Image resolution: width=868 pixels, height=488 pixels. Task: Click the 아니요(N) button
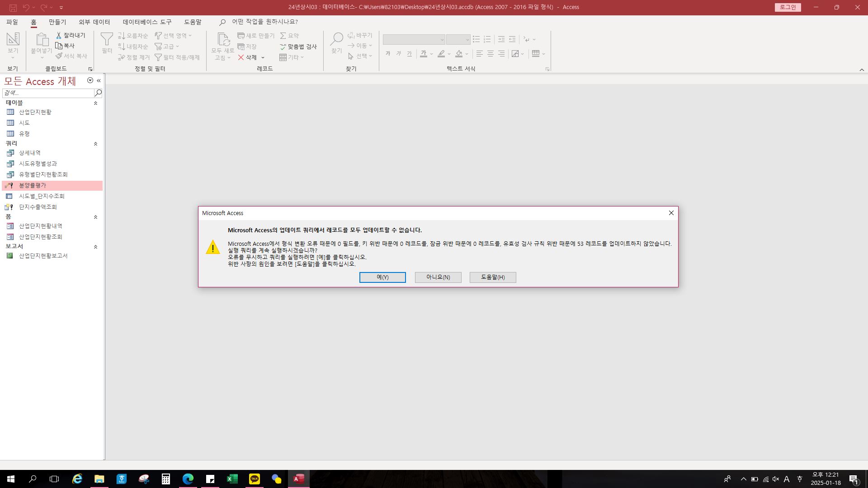438,277
